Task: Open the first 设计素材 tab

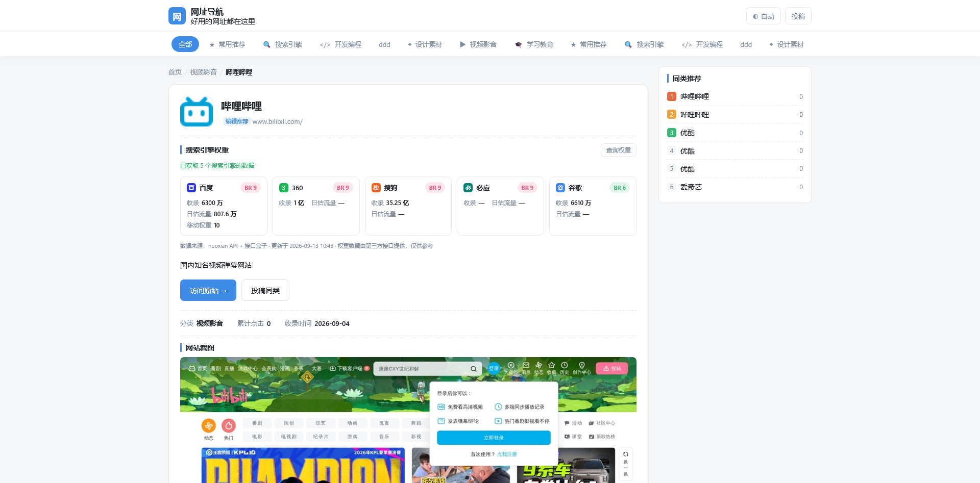Action: [425, 44]
